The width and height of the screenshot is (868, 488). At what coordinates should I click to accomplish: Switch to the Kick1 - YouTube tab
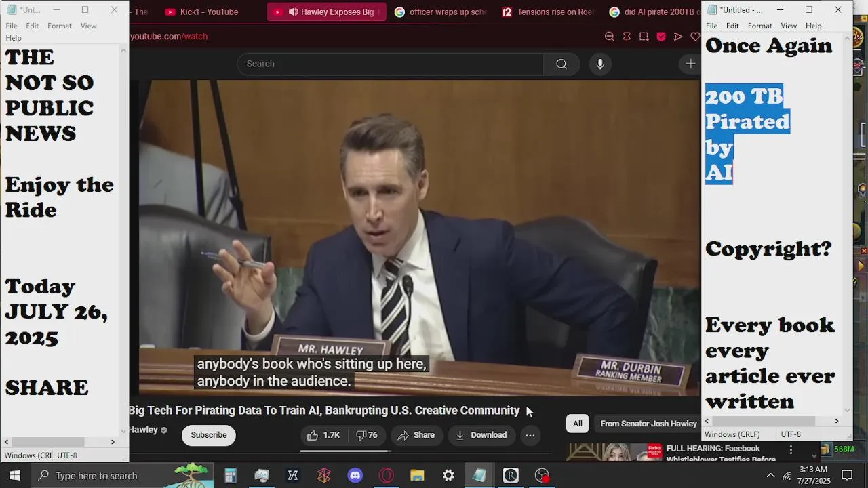(209, 12)
